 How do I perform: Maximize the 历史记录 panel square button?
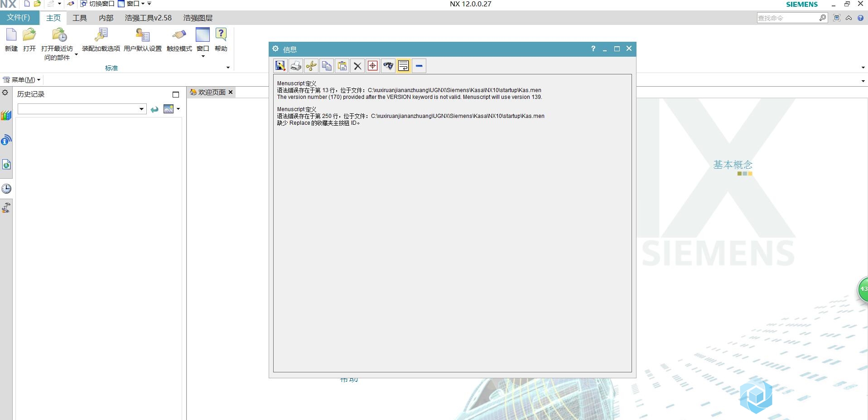pos(176,94)
